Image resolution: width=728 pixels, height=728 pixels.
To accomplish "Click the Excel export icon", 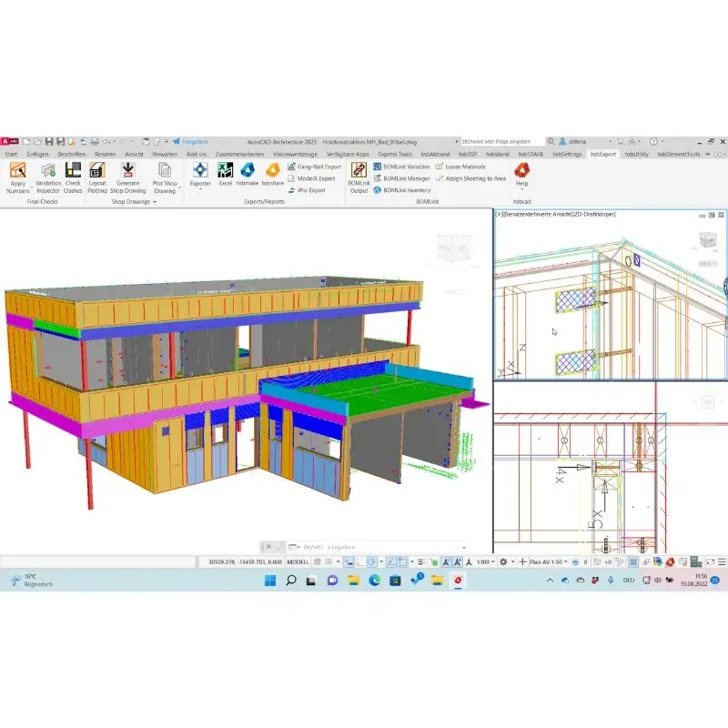I will click(x=225, y=170).
